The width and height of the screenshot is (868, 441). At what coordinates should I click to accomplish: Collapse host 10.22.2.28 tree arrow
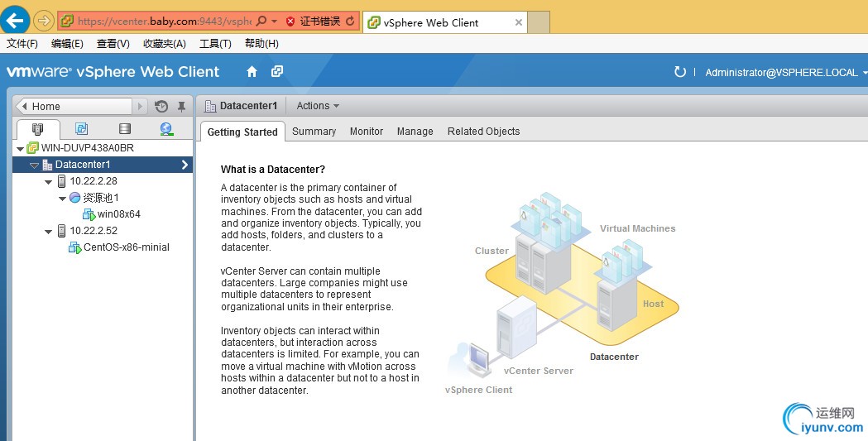click(x=49, y=182)
